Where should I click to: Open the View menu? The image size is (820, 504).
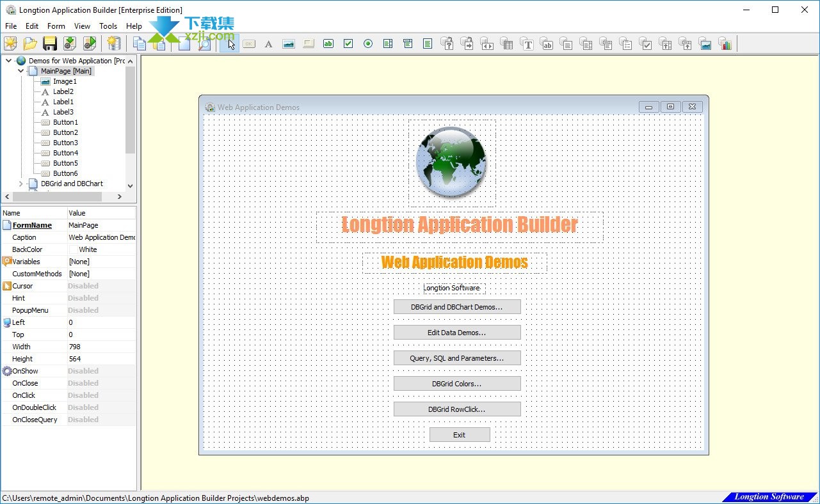coord(82,26)
